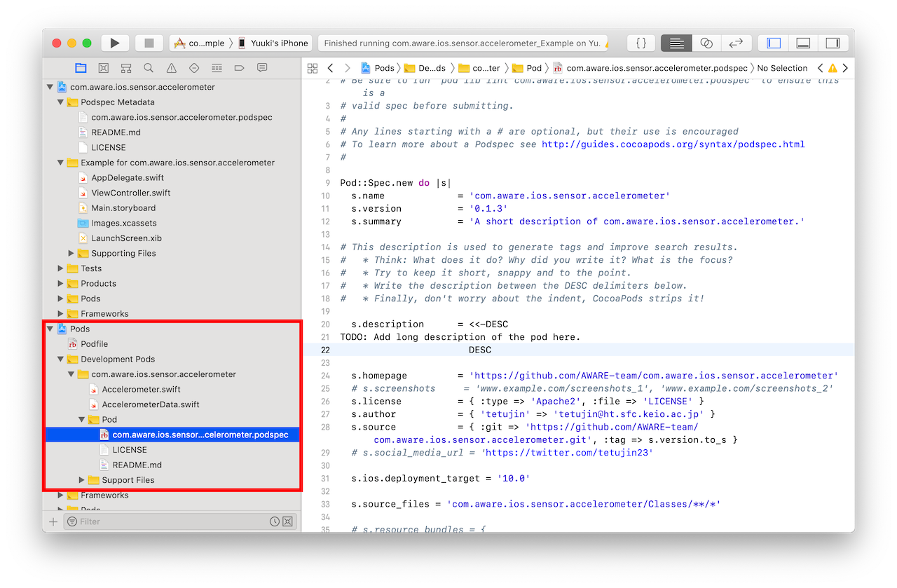The height and width of the screenshot is (588, 897).
Task: Show the Report navigator
Action: point(262,68)
